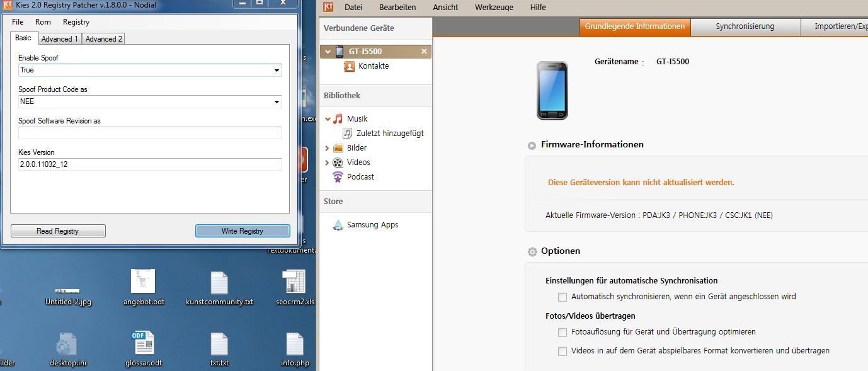Click the Podcast icon in Bibliothek
Viewport: 868px width, 371px height.
point(338,177)
